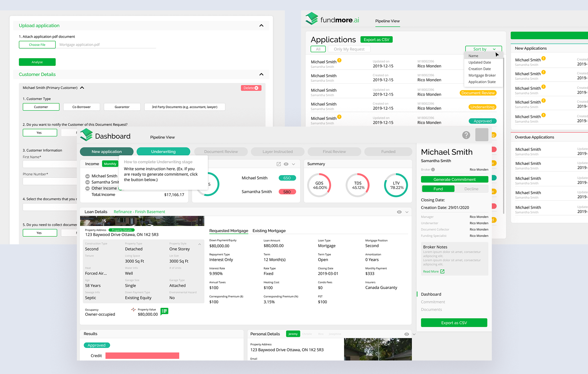Open the green property value list icon

(164, 311)
